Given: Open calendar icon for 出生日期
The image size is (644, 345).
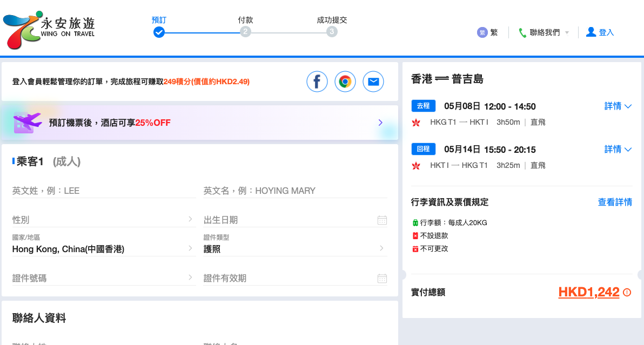Looking at the screenshot, I should tap(382, 220).
